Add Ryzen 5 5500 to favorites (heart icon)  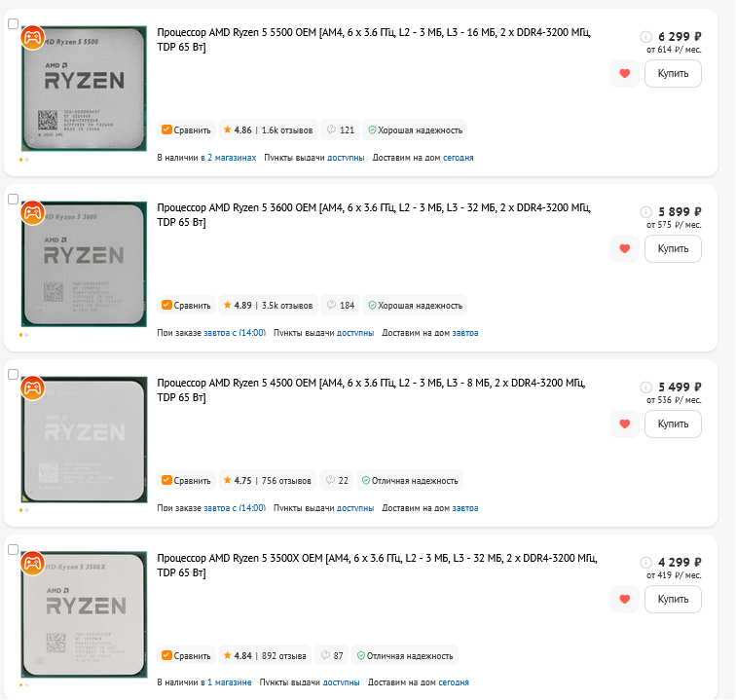(625, 74)
